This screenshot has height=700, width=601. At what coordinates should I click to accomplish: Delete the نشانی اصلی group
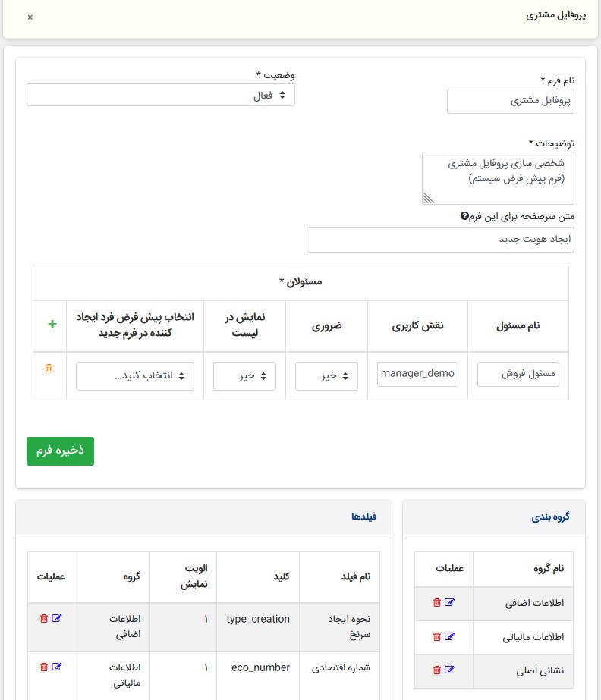[x=436, y=670]
